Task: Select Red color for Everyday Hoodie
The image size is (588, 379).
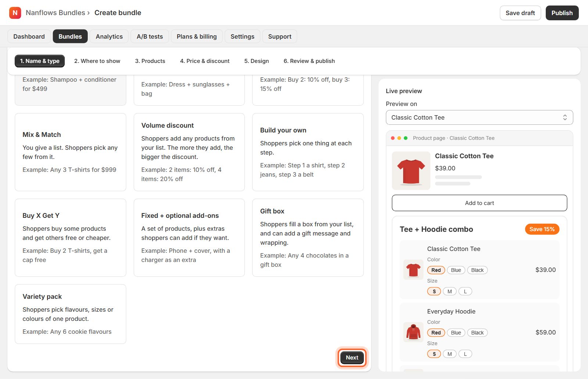Action: (436, 333)
